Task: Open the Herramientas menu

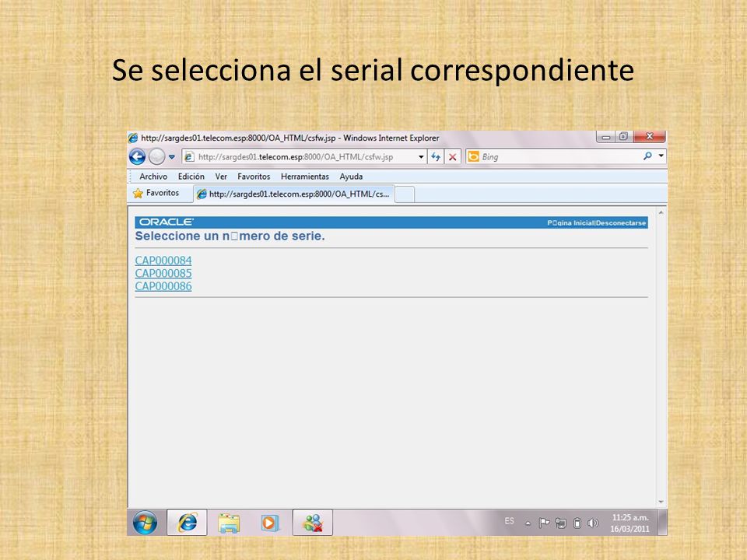Action: (305, 177)
